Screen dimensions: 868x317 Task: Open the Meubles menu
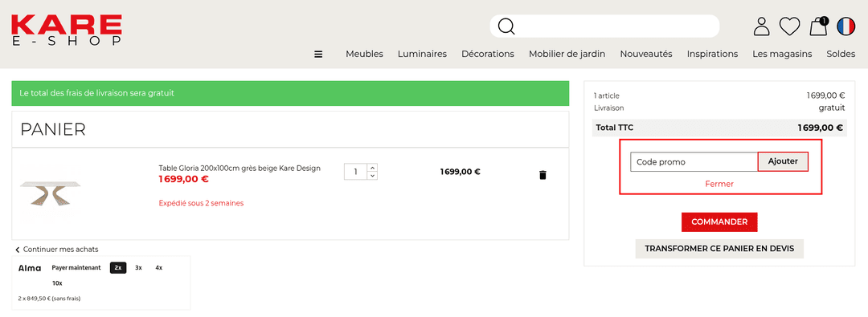(x=364, y=55)
